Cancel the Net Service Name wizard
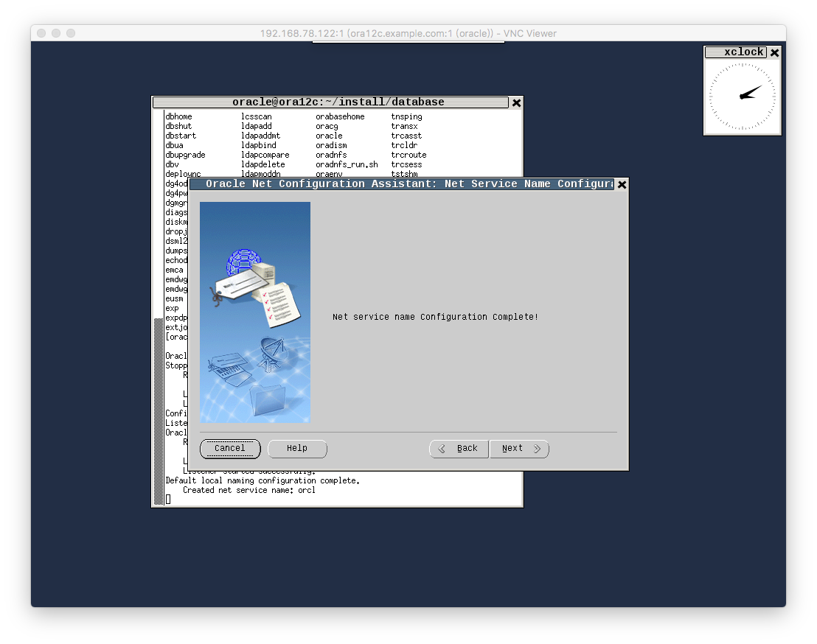Viewport: 817px width, 644px height. coord(230,449)
